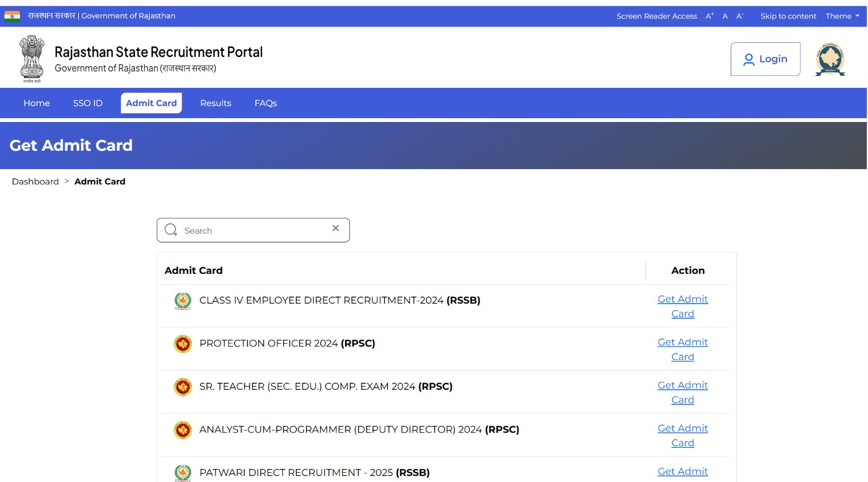This screenshot has height=482, width=868.
Task: Click the Admit Card breadcrumb text
Action: 100,182
